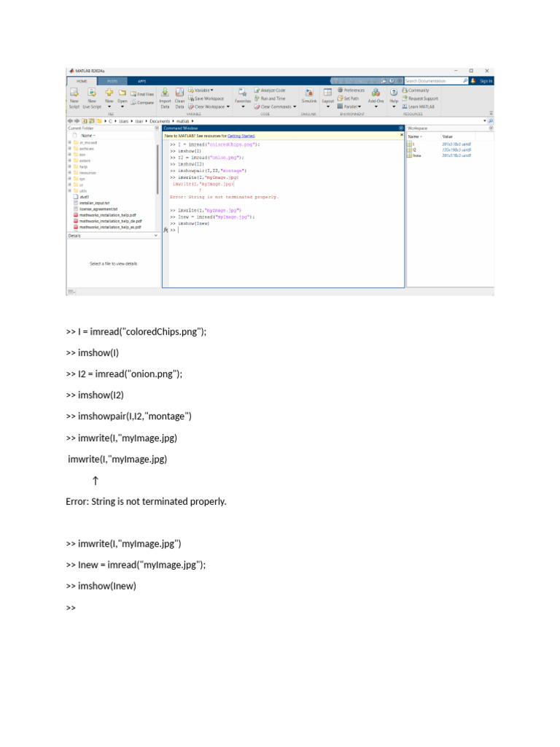
Task: Open the New dropdown in File section
Action: tap(109, 97)
